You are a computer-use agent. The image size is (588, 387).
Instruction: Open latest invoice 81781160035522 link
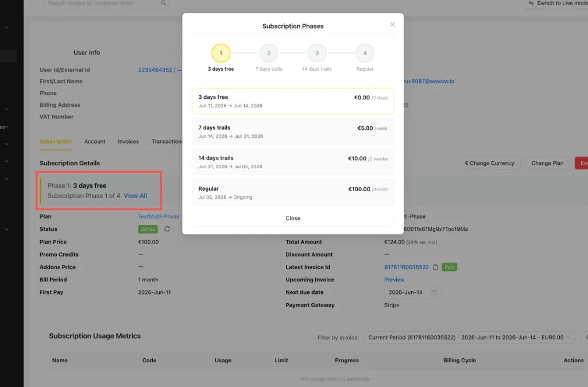[x=406, y=267]
